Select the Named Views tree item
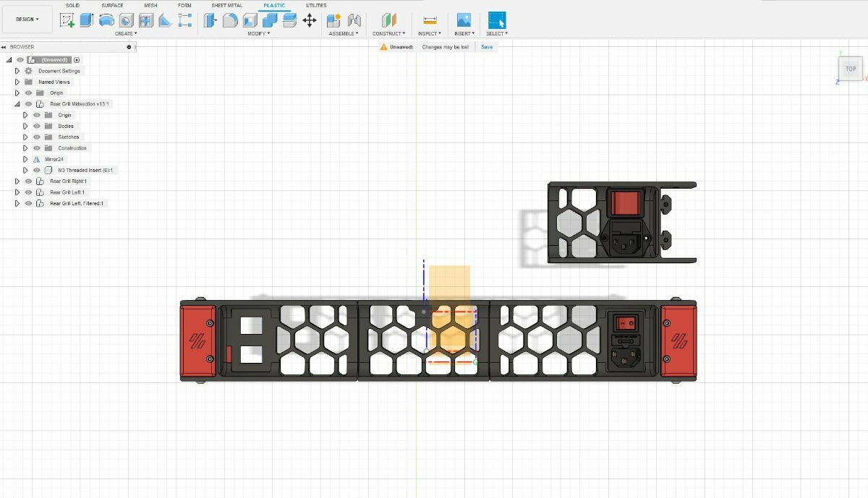This screenshot has width=868, height=498. [54, 82]
